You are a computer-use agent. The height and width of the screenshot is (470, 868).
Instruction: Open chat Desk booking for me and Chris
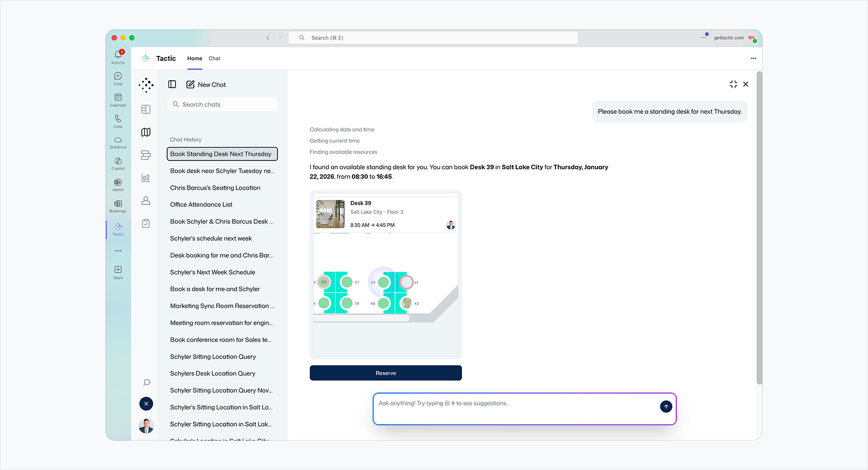223,255
